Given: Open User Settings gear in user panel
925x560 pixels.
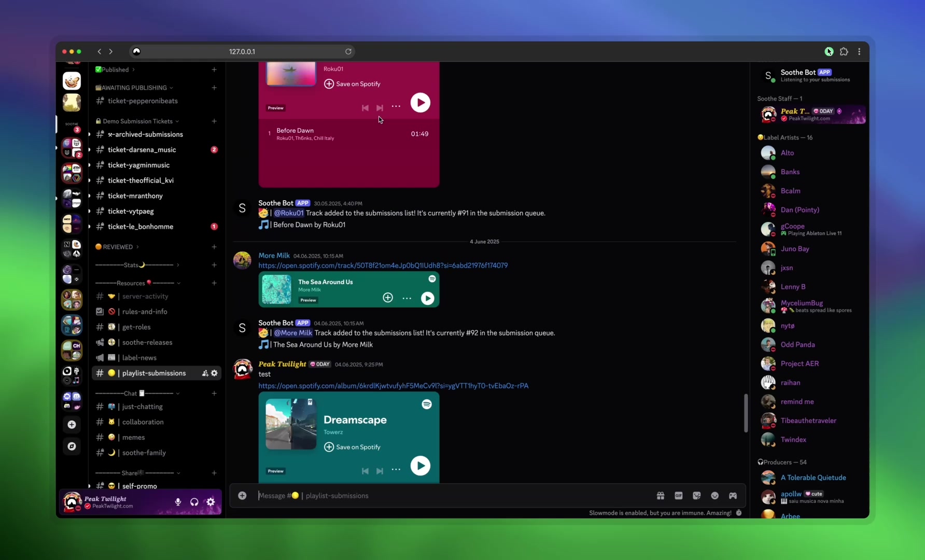Looking at the screenshot, I should pos(211,502).
